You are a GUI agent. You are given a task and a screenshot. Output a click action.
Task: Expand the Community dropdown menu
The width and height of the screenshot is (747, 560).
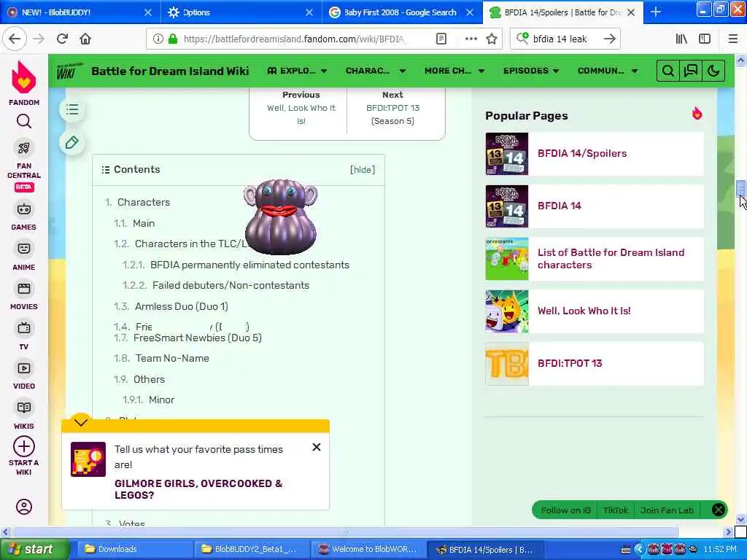(608, 71)
